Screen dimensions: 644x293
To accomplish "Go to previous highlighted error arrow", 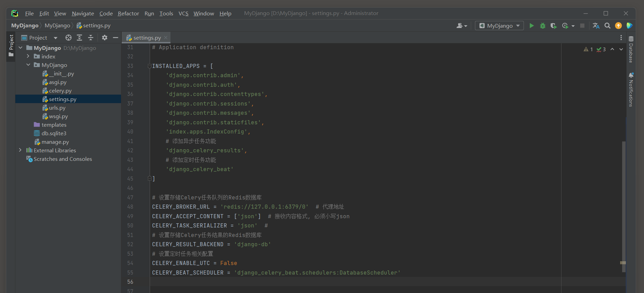I will (x=612, y=49).
